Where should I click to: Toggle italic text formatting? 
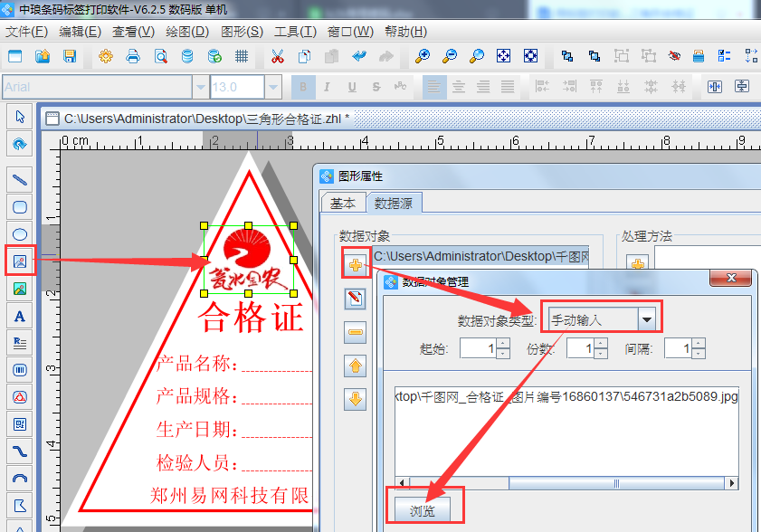(328, 87)
